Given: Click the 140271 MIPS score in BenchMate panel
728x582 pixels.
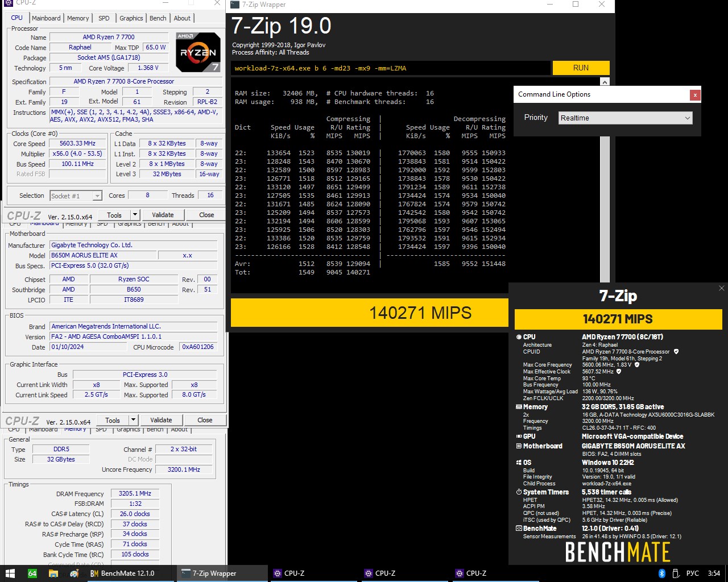Looking at the screenshot, I should coord(618,319).
